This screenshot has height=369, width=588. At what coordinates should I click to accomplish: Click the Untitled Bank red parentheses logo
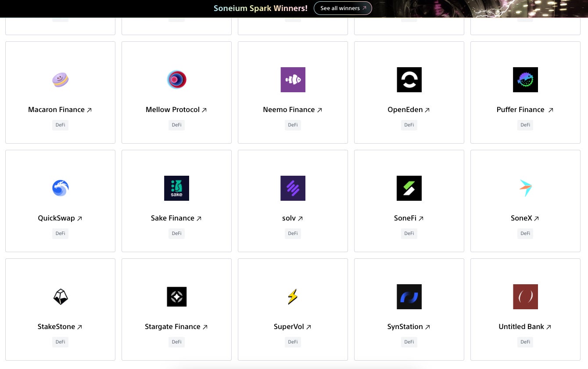(x=525, y=297)
